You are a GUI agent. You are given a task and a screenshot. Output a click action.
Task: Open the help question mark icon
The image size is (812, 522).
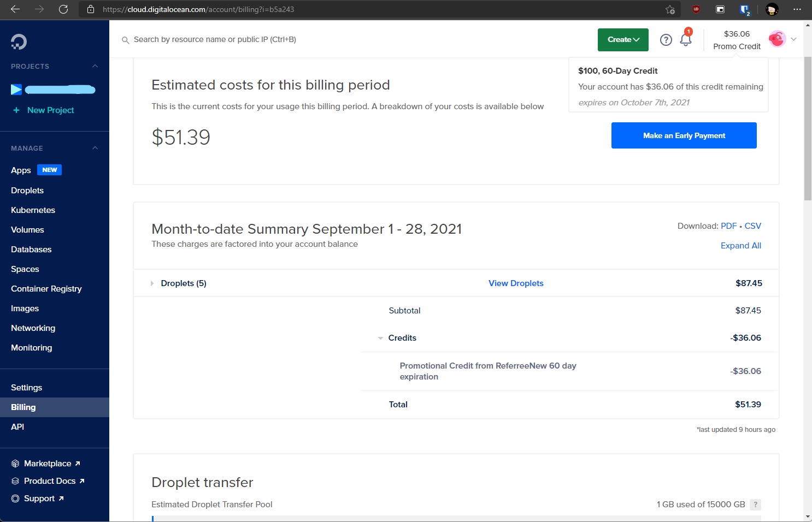pyautogui.click(x=666, y=40)
